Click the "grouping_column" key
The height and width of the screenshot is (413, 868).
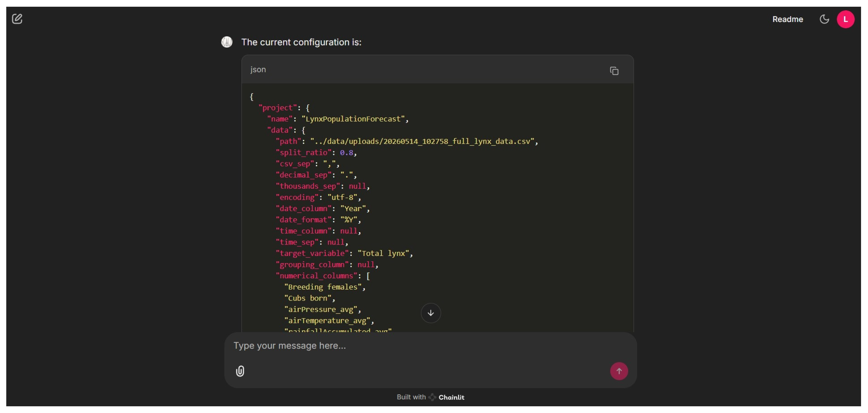[x=312, y=265]
